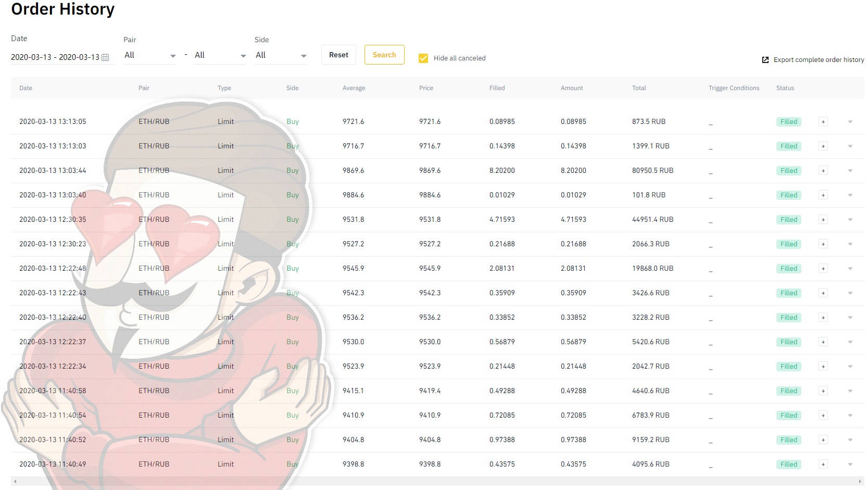
Task: Click the plus icon in the 13:13:03 order row
Action: tap(823, 146)
